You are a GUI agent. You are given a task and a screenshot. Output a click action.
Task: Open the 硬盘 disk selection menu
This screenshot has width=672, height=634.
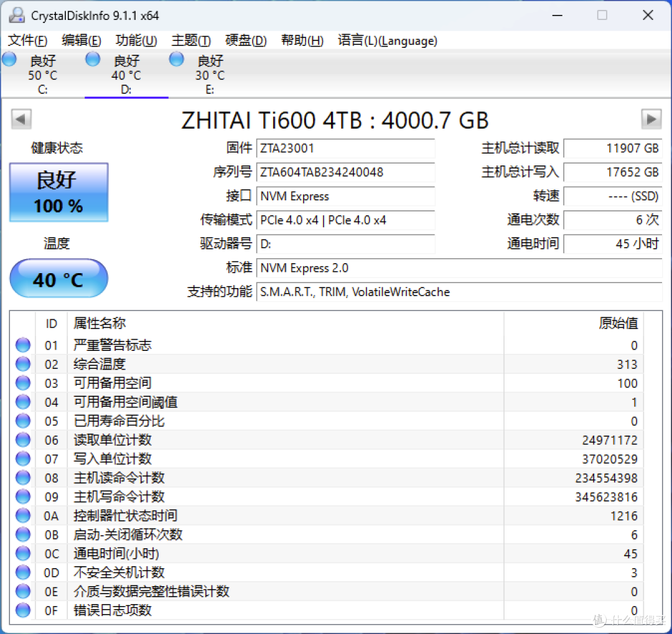[245, 40]
